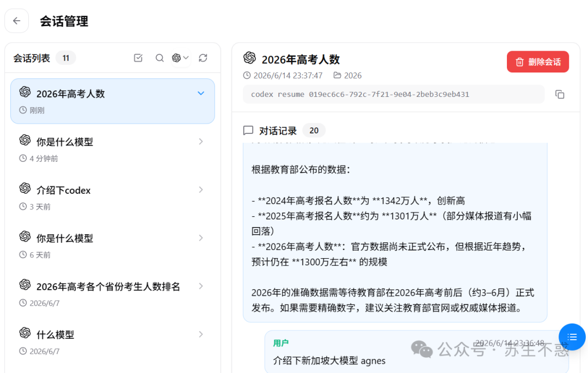
Task: Click the user message 介绍下新加坡大模型 agnes
Action: 329,360
